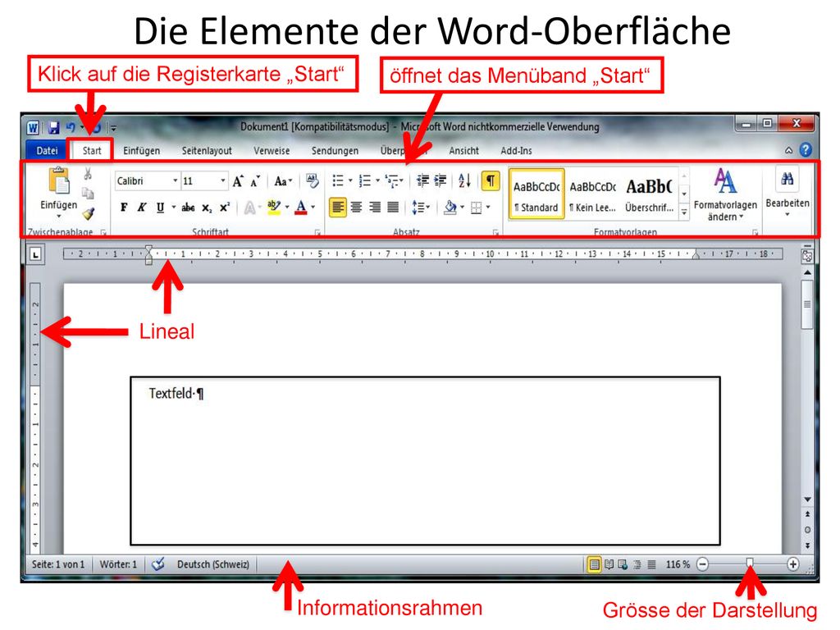The height and width of the screenshot is (630, 840).
Task: Open the bullets list dropdown arrow
Action: point(350,181)
